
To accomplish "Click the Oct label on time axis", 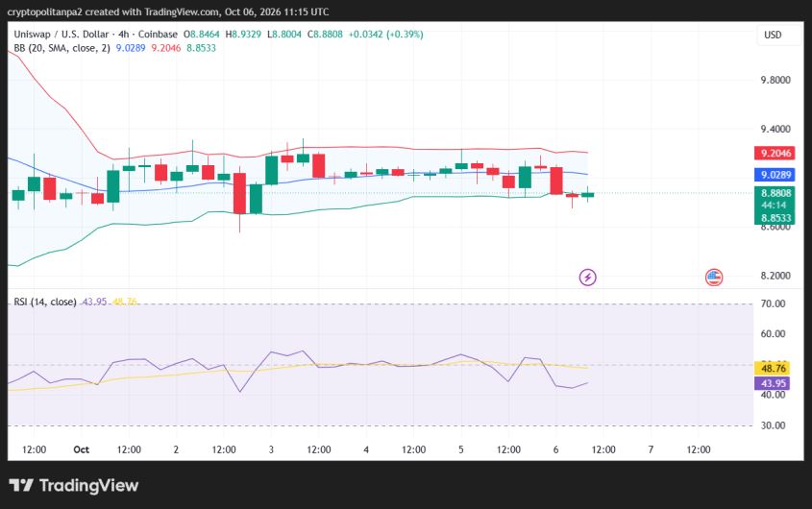I will 82,449.
